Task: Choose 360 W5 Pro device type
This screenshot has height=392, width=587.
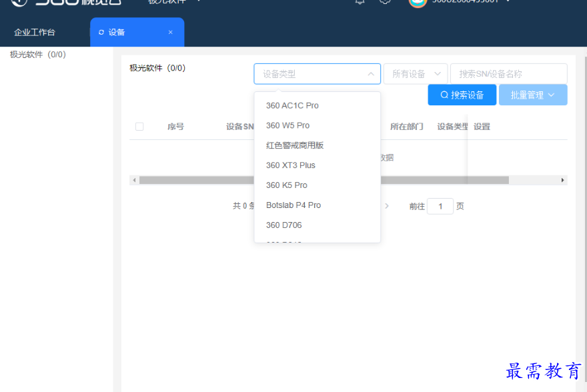Action: [x=317, y=125]
